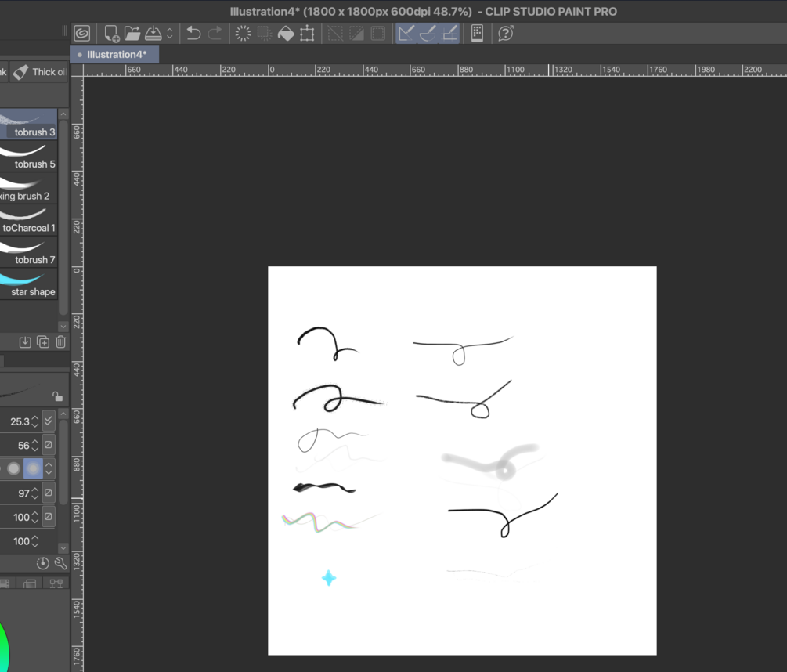Click the bottom 100 value stepper
This screenshot has width=787, height=672.
coord(34,541)
